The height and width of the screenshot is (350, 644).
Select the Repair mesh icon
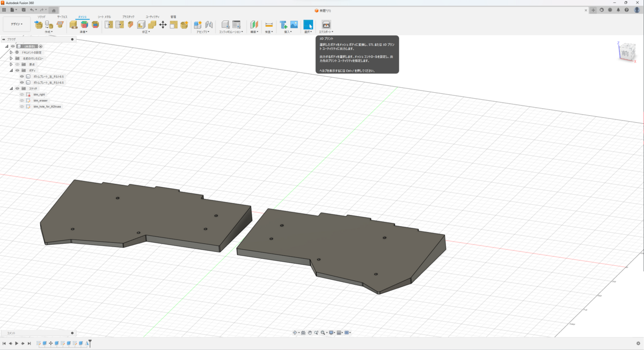pyautogui.click(x=74, y=25)
